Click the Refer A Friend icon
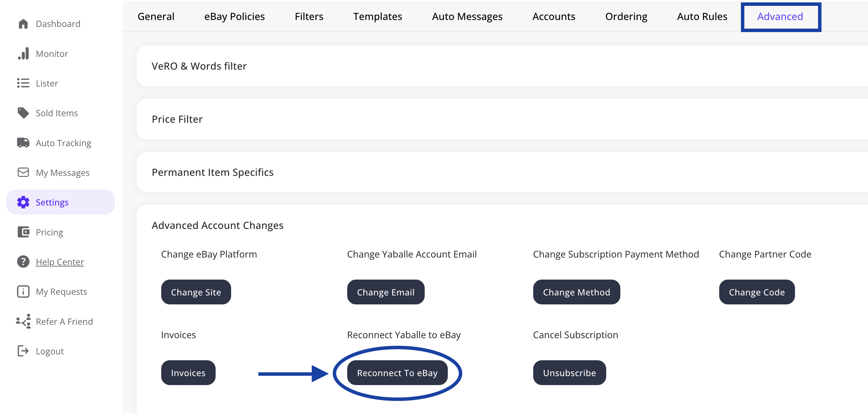 point(23,321)
